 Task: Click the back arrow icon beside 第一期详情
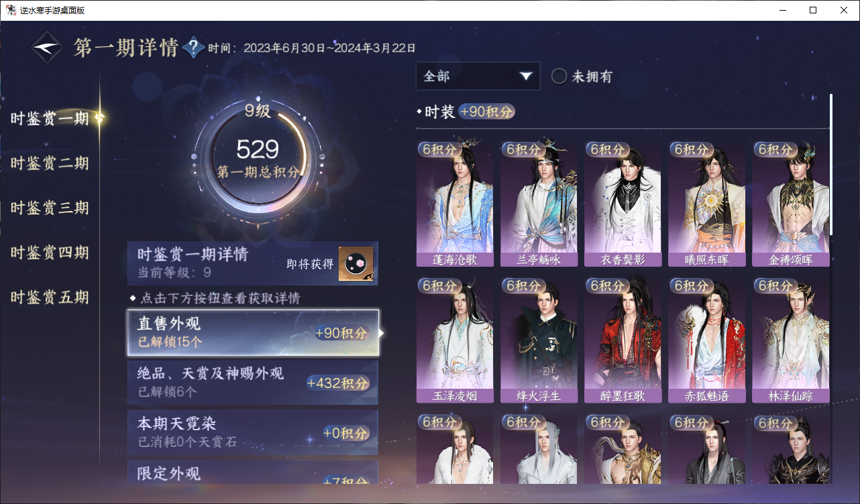pyautogui.click(x=48, y=48)
